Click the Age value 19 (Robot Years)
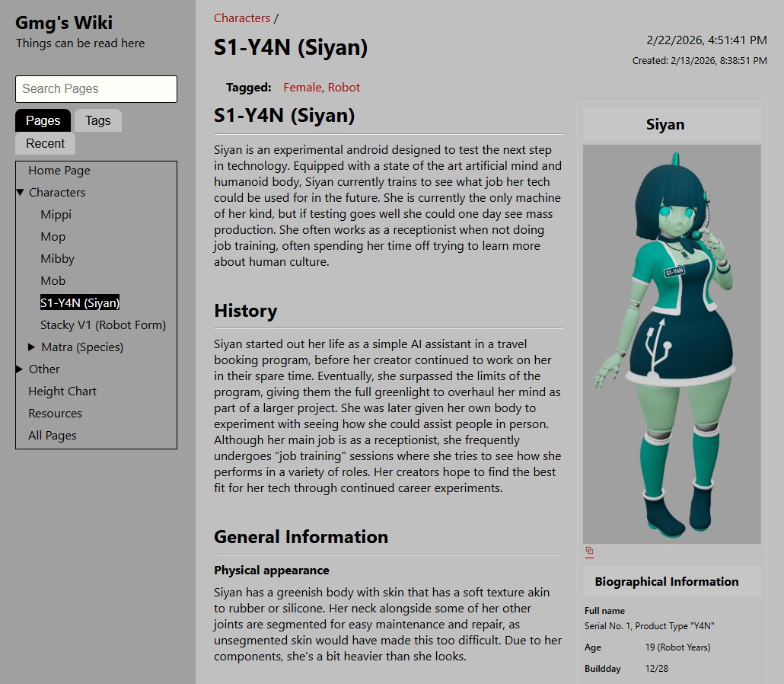This screenshot has height=684, width=784. tap(677, 647)
